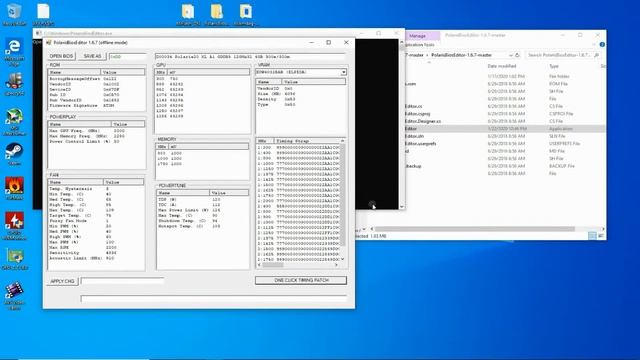The width and height of the screenshot is (640, 360).
Task: Select TDP (W) row in POWERTUNE
Action: click(203, 199)
